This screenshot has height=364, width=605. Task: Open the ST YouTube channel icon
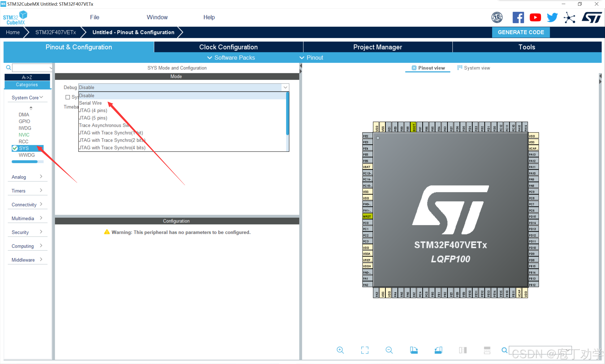pyautogui.click(x=535, y=17)
